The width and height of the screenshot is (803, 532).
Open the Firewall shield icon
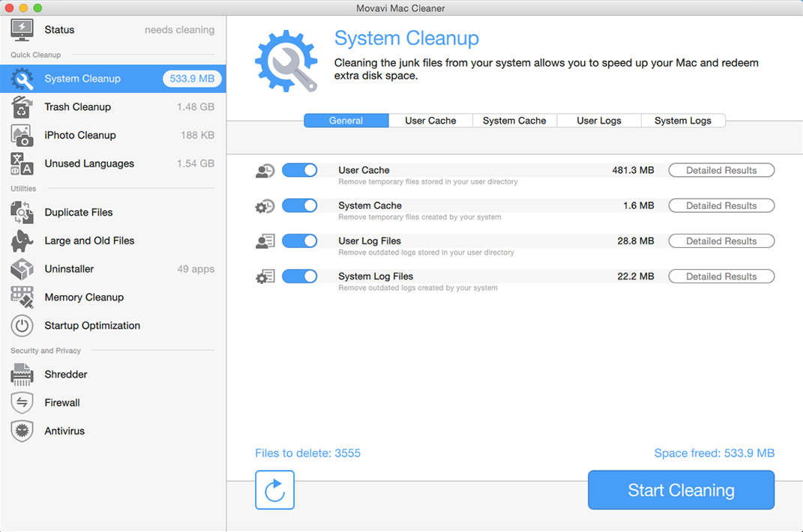[x=22, y=403]
